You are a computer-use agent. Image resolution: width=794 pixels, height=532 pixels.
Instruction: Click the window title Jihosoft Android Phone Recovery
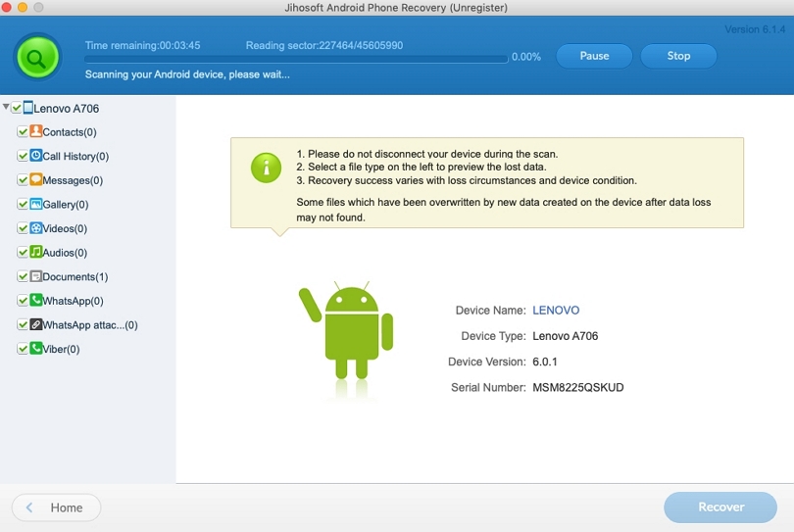click(x=395, y=8)
